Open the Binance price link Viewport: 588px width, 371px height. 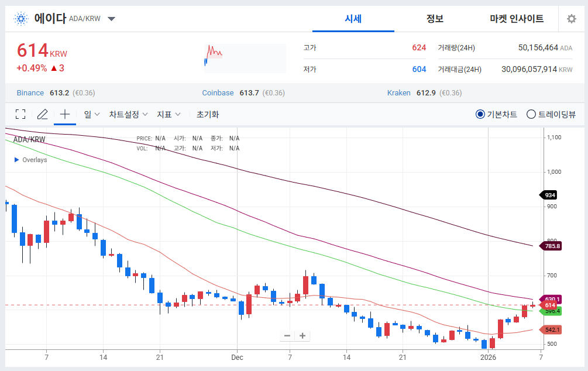coord(29,92)
